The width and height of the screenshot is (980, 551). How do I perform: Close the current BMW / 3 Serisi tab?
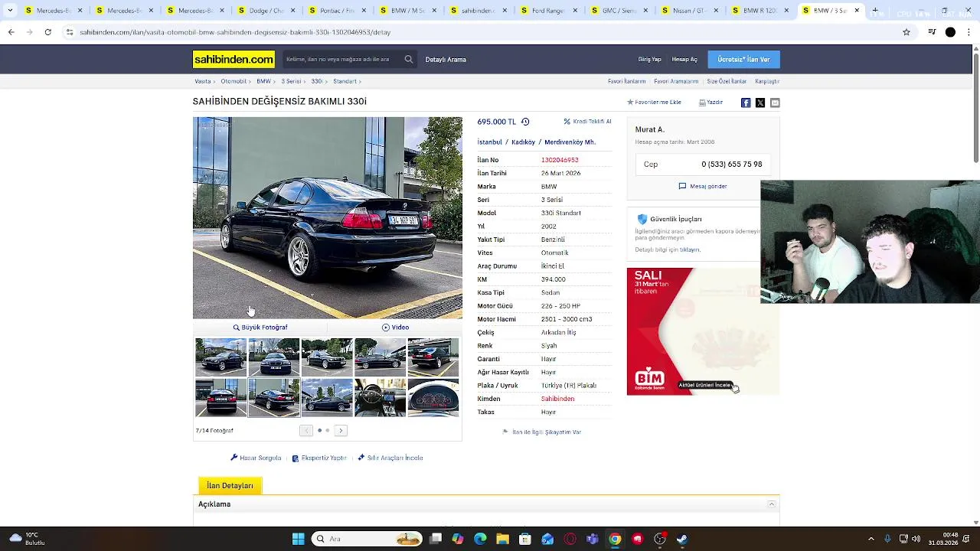pyautogui.click(x=857, y=11)
